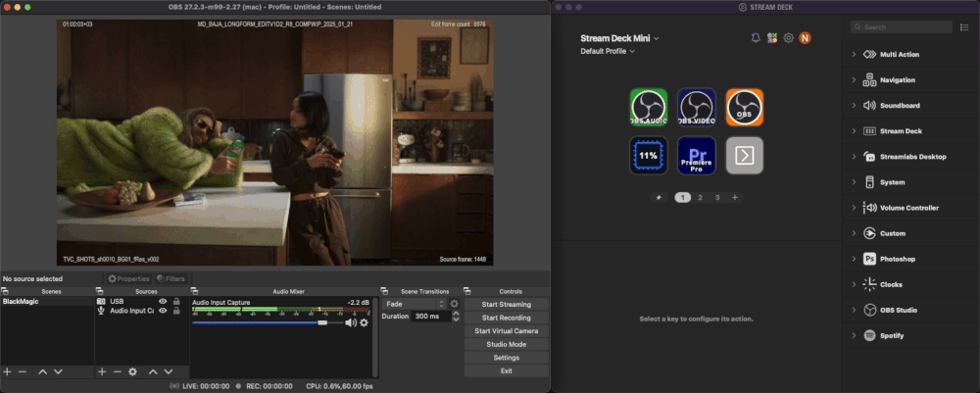This screenshot has height=393, width=980.
Task: Lock the USB source
Action: click(176, 301)
